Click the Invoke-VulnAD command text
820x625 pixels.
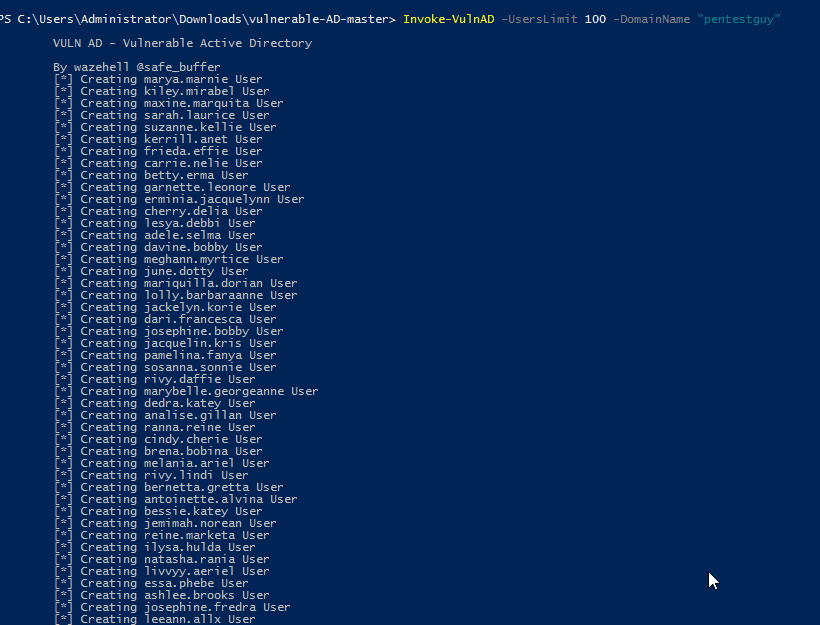[448, 19]
